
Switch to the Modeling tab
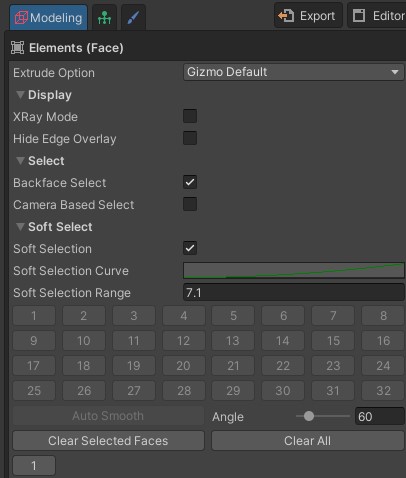point(49,17)
